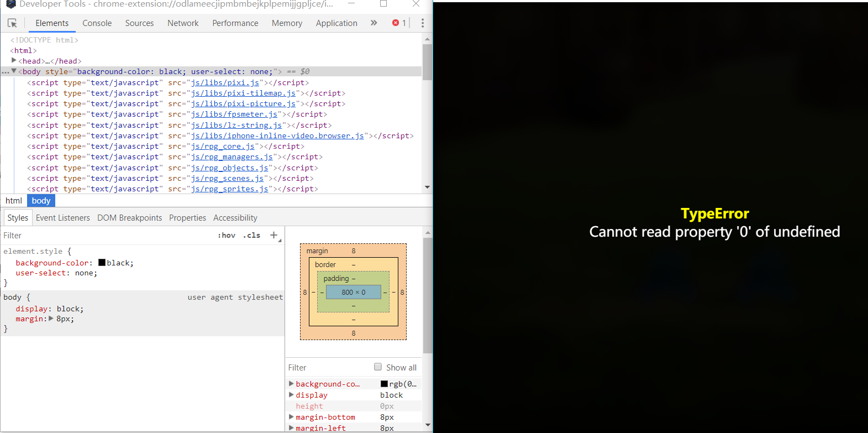Select the Accessibility subtab
Screen dimensions: 868x433
point(235,217)
